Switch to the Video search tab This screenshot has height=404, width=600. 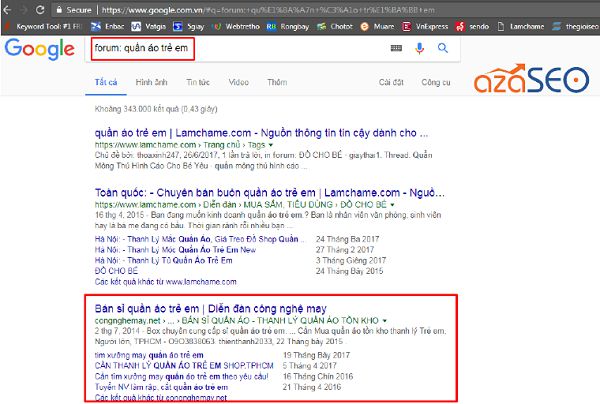(x=238, y=81)
